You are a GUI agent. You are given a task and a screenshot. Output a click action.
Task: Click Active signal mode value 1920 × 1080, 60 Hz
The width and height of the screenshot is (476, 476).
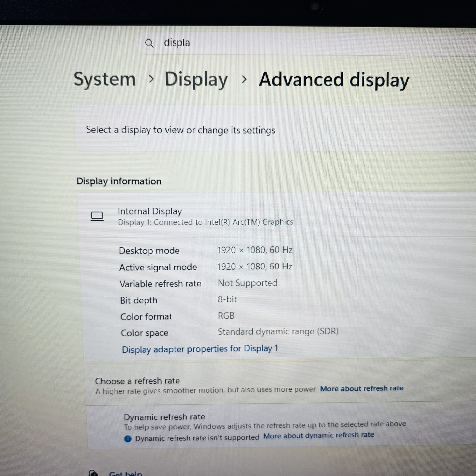point(255,267)
